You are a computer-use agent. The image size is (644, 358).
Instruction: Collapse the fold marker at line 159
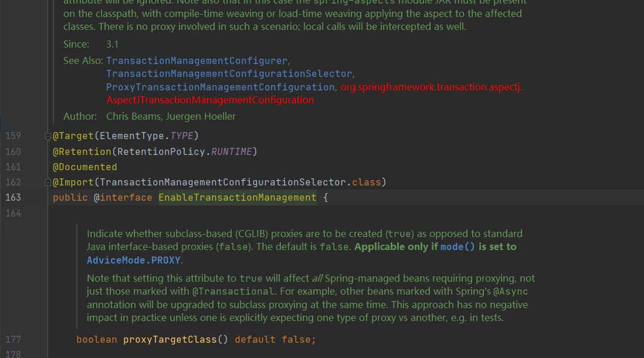click(48, 137)
